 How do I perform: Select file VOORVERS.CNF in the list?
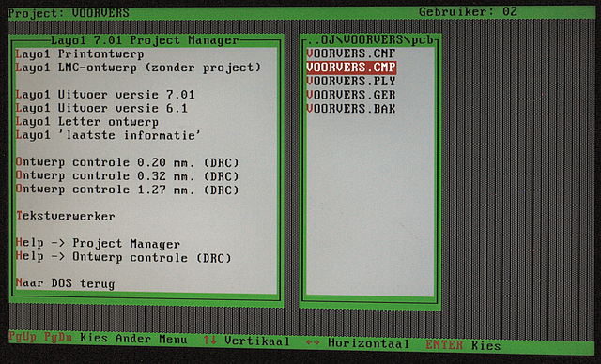351,53
